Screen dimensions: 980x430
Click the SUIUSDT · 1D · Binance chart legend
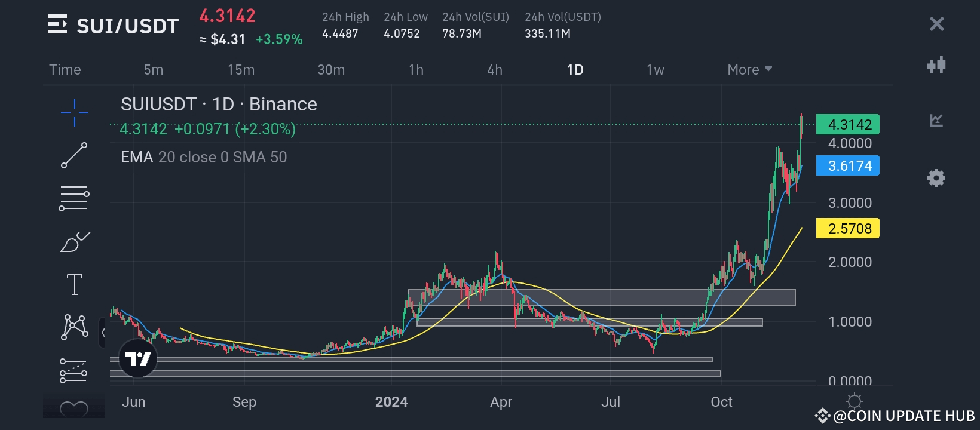pos(219,104)
